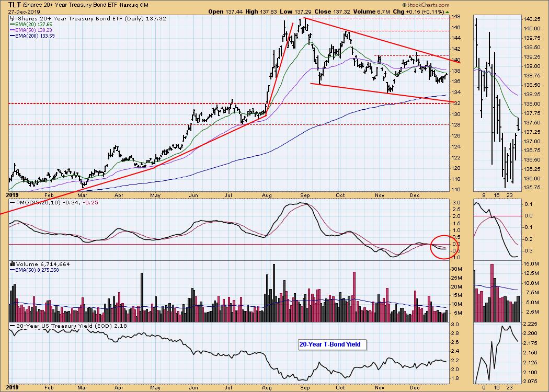The height and width of the screenshot is (392, 549).
Task: Click the '1.8' yield axis label
Action: point(455,378)
